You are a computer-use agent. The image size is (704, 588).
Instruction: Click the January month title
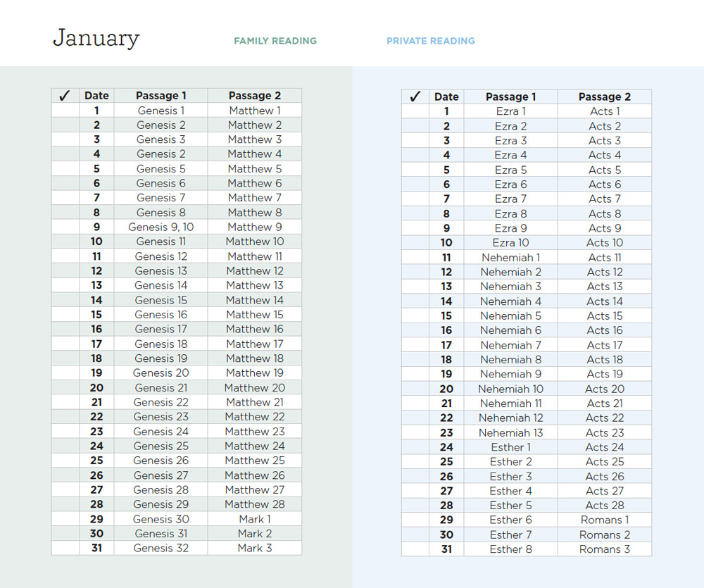point(96,38)
